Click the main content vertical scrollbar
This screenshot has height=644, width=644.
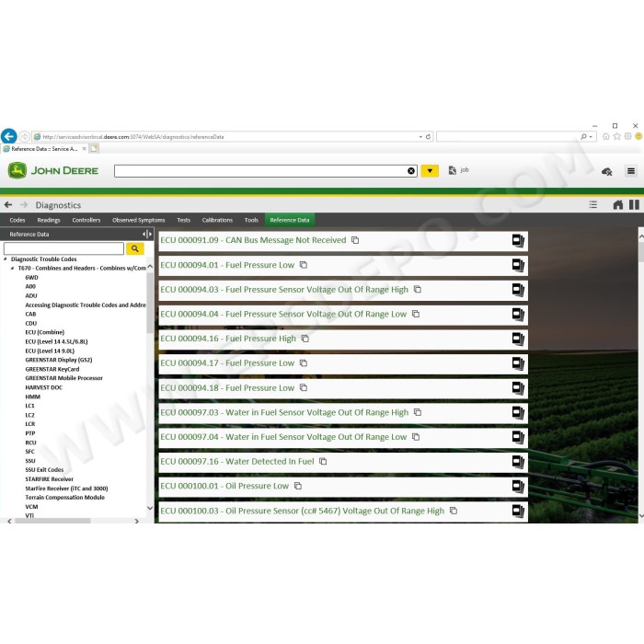(640, 252)
